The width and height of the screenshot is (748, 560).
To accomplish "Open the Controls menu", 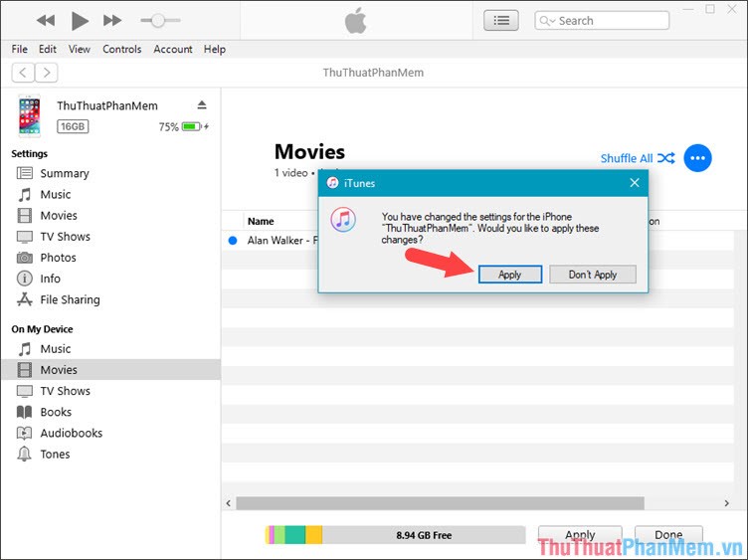I will (x=122, y=49).
